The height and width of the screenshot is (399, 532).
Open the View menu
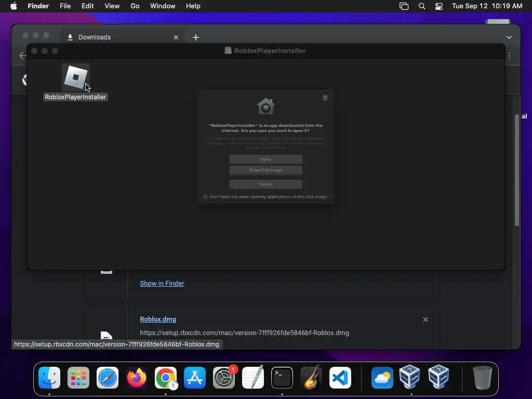point(112,6)
